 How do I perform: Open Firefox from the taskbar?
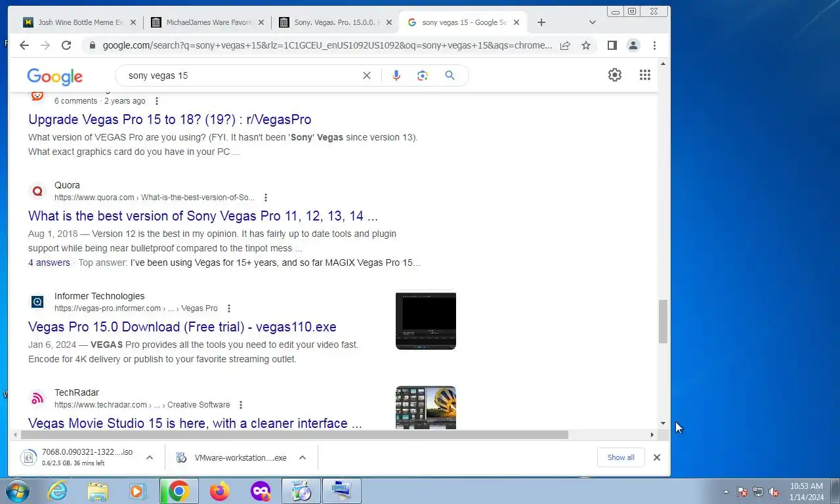(220, 491)
